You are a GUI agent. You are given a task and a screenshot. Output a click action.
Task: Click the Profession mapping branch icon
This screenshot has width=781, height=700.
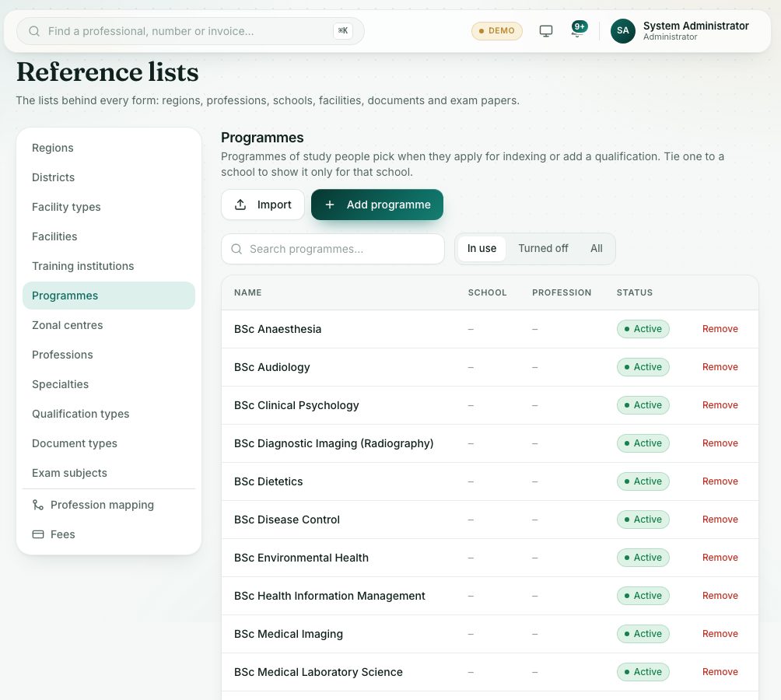coord(38,505)
